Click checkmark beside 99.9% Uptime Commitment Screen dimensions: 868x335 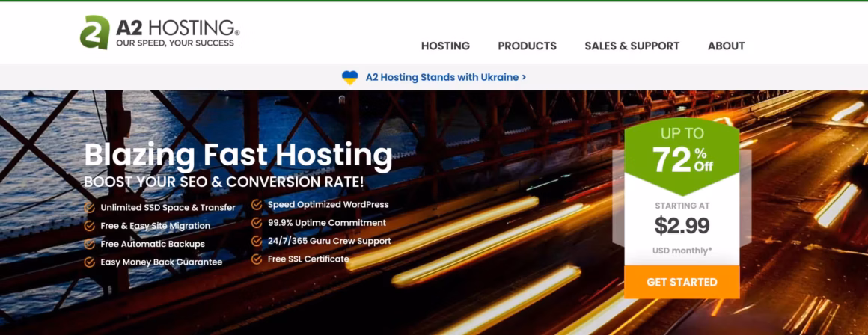pos(257,223)
